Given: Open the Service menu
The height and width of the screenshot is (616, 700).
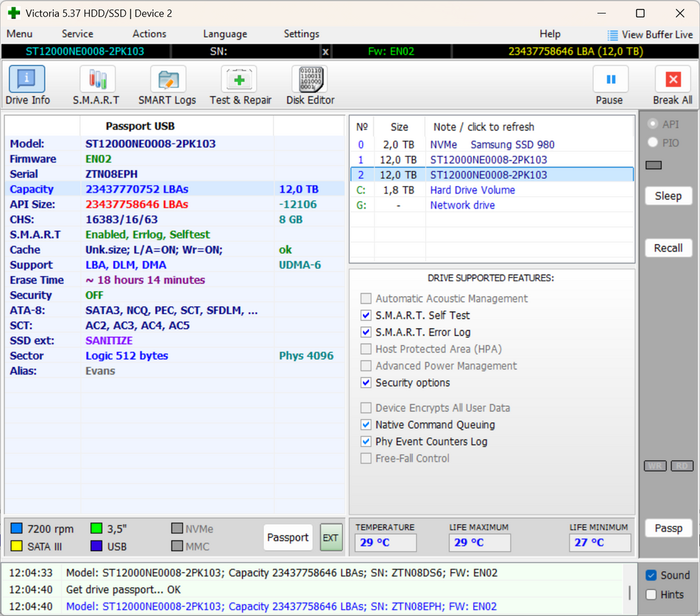Looking at the screenshot, I should point(77,34).
